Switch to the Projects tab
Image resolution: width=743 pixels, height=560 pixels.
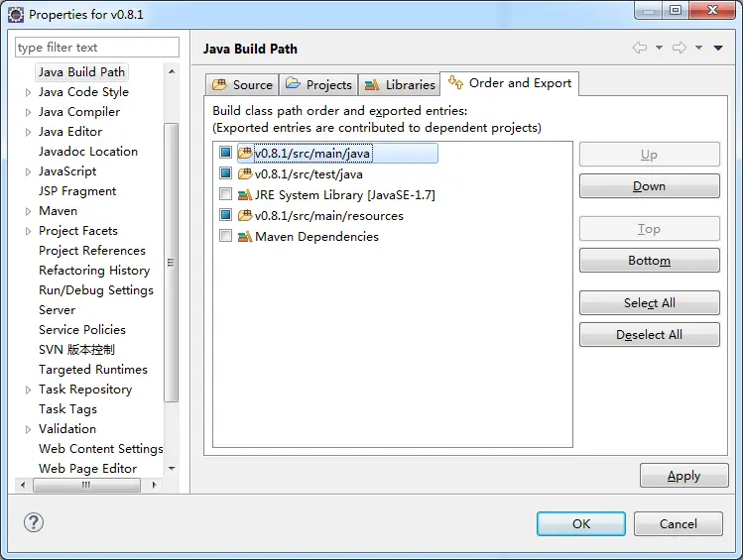[318, 84]
